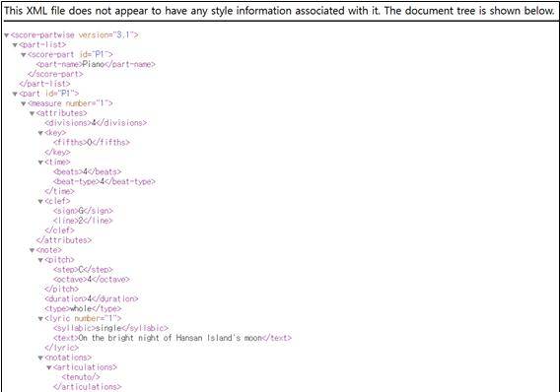Screen dimensions: 560x392
Task: Click the closing </attributes> tag
Action: pyautogui.click(x=63, y=240)
